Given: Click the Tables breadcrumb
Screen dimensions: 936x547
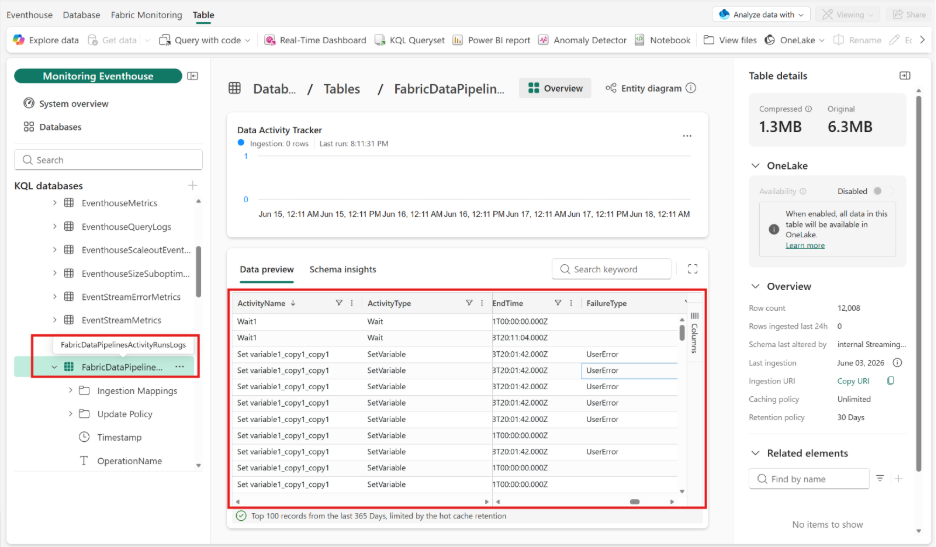Looking at the screenshot, I should 341,89.
